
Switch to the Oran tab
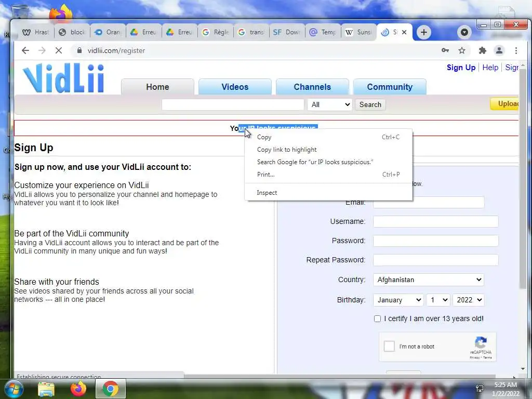pos(108,32)
